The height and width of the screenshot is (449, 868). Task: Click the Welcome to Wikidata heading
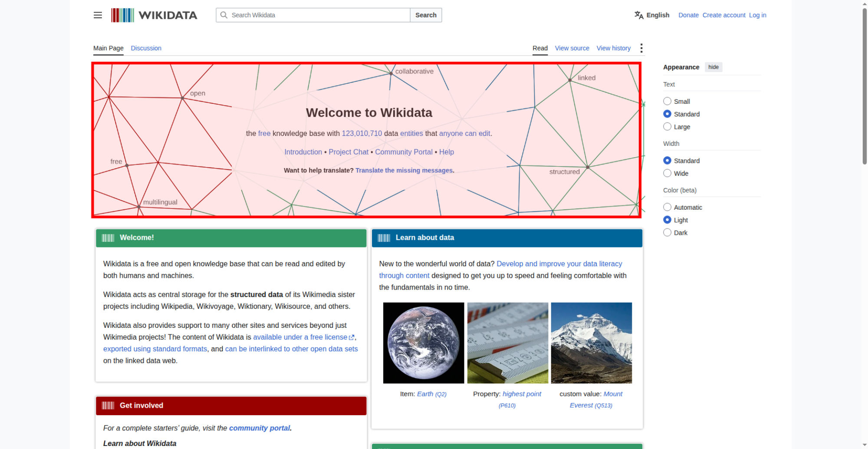coord(369,112)
